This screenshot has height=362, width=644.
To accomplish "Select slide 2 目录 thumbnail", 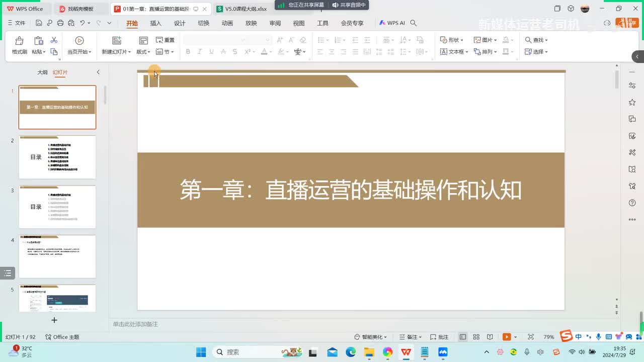I will (x=57, y=157).
